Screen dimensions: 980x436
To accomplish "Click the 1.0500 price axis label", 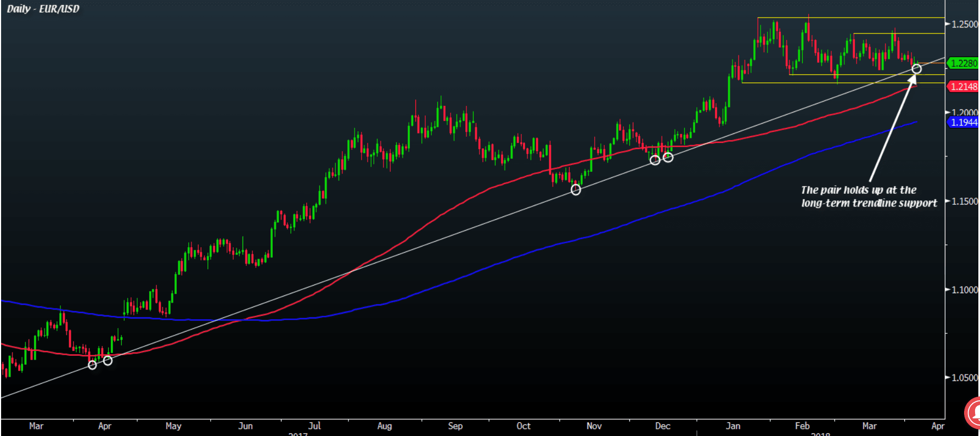I will [964, 378].
